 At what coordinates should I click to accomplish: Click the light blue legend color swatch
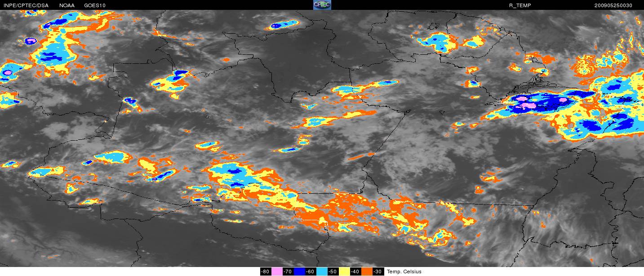[x=322, y=272]
